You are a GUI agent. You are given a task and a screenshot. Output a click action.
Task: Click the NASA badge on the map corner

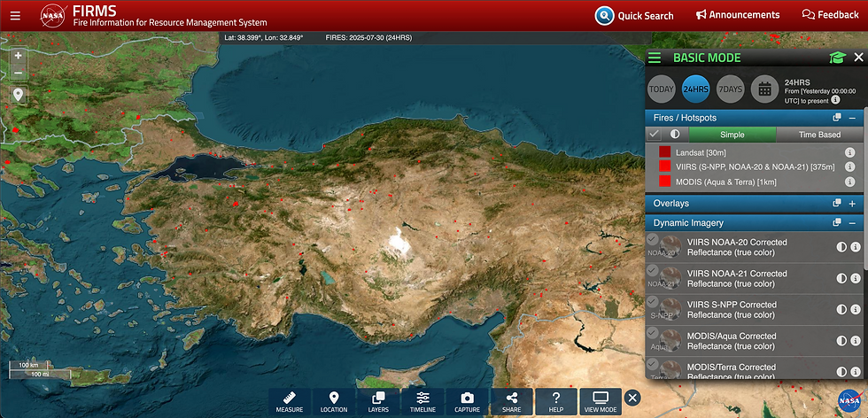point(849,400)
